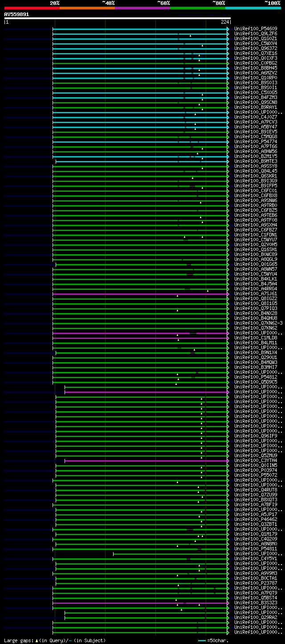Viewport: 285px width, 644px height.
Task: Click UniRef100_A5BY47 label
Action: coord(256,127)
